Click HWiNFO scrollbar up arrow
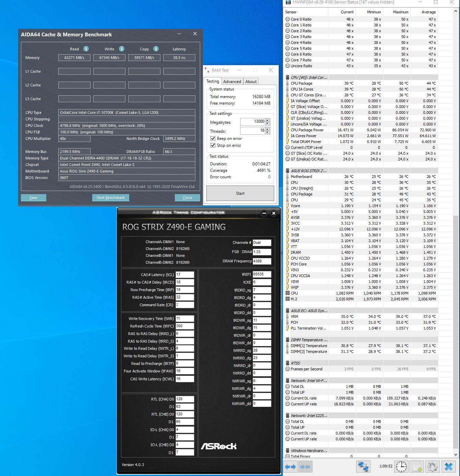The height and width of the screenshot is (476, 460). pyautogui.click(x=456, y=11)
